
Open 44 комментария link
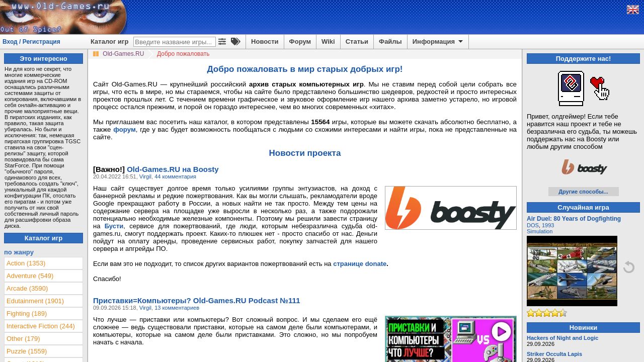click(x=175, y=176)
